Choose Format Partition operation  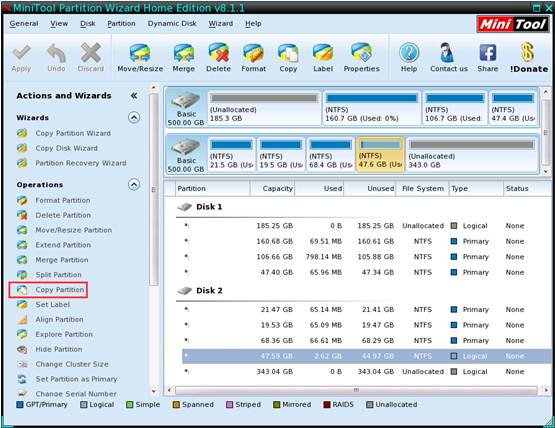[63, 200]
